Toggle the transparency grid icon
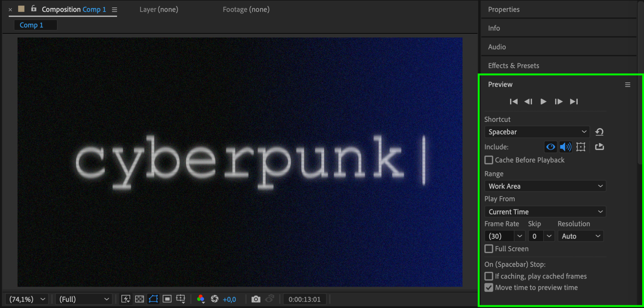The image size is (644, 308). pyautogui.click(x=139, y=299)
